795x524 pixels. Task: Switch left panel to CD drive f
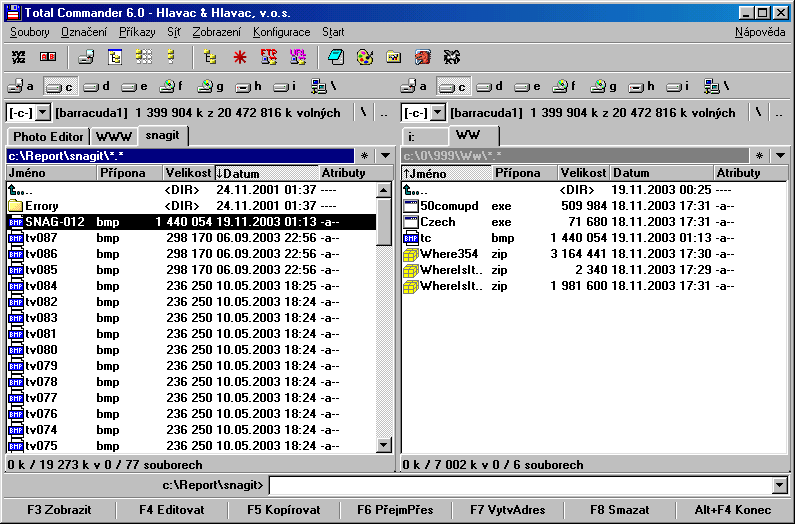click(171, 87)
